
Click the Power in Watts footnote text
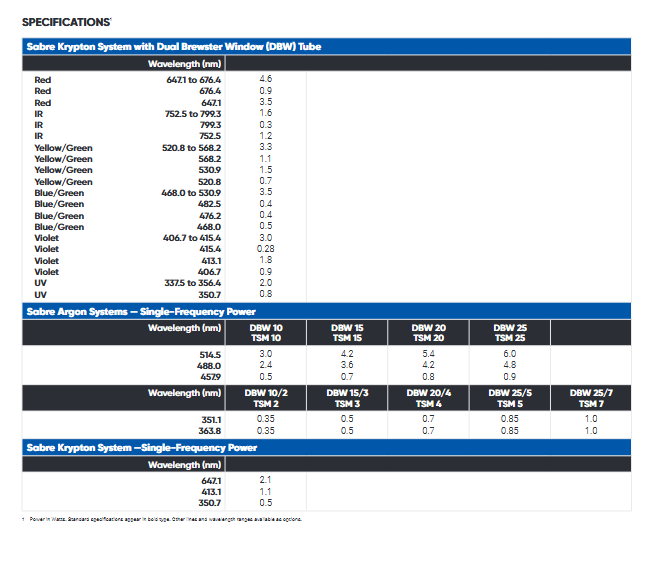(165, 519)
